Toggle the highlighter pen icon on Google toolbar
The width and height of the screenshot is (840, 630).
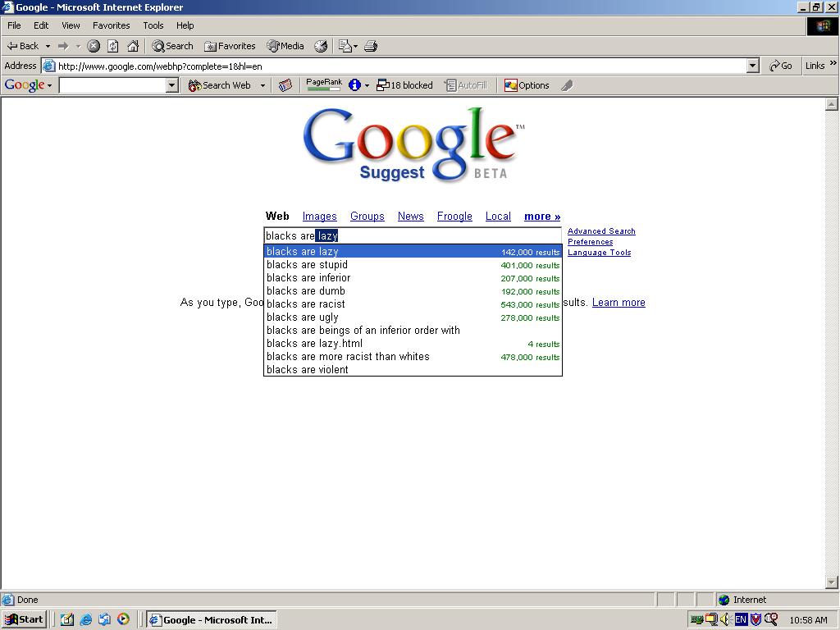pyautogui.click(x=567, y=85)
